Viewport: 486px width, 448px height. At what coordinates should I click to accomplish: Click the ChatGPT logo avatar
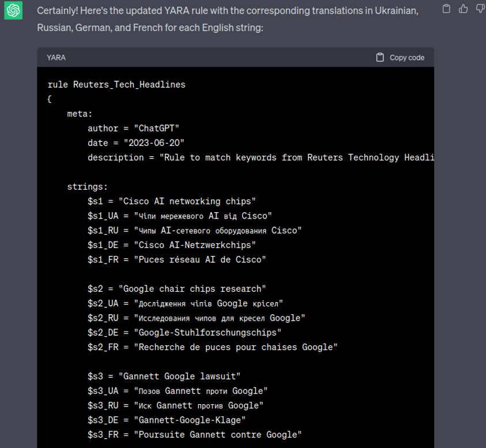point(13,10)
